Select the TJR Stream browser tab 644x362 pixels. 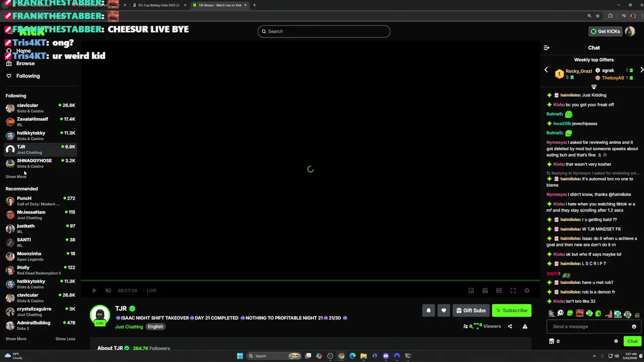219,5
